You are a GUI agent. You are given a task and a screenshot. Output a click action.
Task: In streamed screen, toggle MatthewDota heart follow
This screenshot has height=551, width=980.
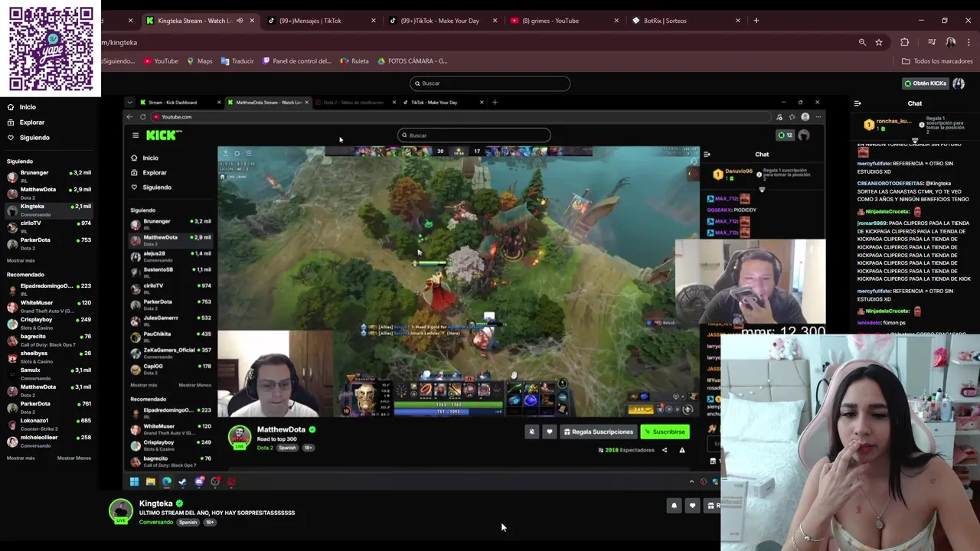pyautogui.click(x=549, y=432)
